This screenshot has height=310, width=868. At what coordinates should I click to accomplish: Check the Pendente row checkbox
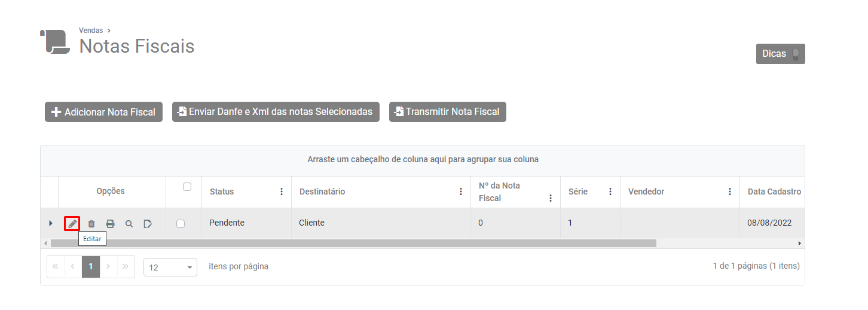click(x=181, y=223)
